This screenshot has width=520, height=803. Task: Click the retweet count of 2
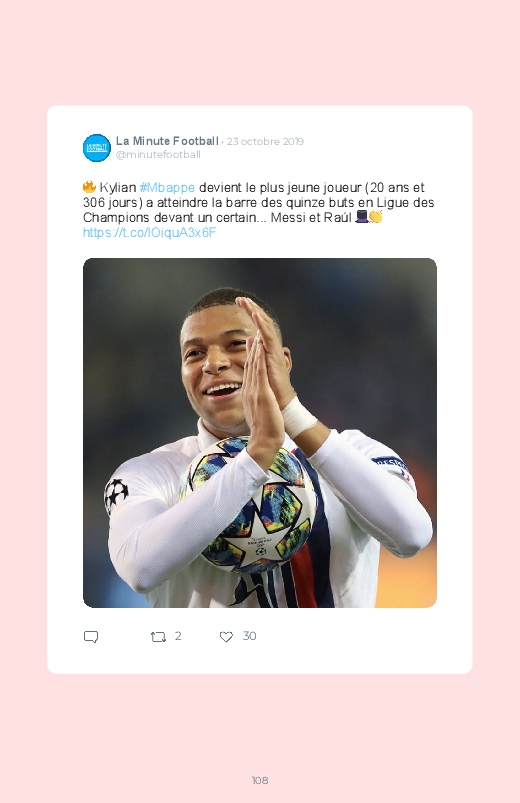[178, 636]
